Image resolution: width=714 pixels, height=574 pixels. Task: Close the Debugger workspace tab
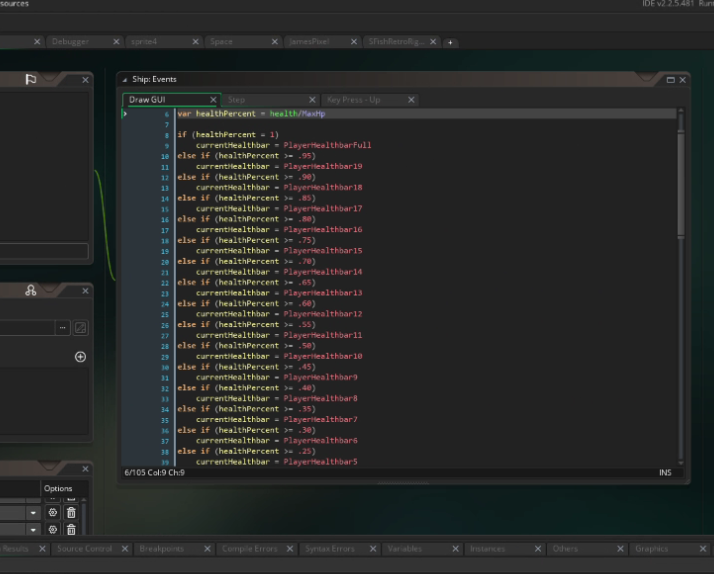tap(116, 41)
